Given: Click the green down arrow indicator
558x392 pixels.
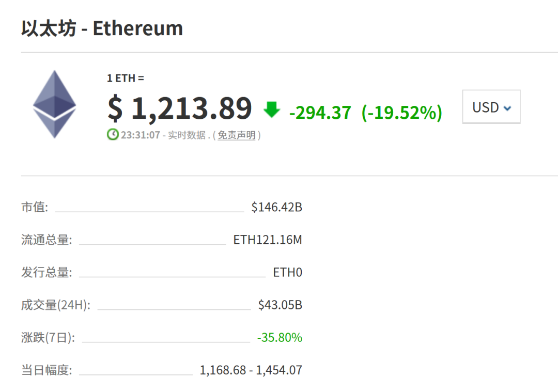Looking at the screenshot, I should tap(272, 110).
